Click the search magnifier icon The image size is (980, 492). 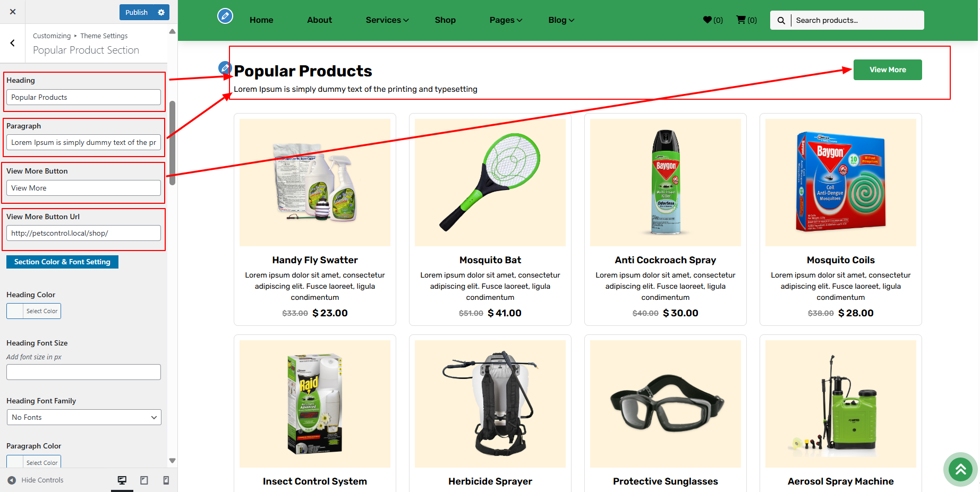tap(781, 20)
